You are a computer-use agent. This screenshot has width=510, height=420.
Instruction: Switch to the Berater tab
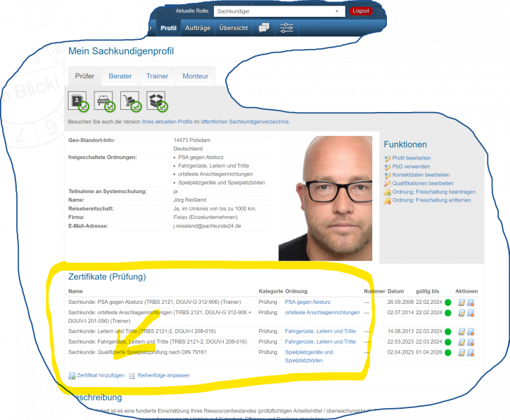click(x=120, y=76)
